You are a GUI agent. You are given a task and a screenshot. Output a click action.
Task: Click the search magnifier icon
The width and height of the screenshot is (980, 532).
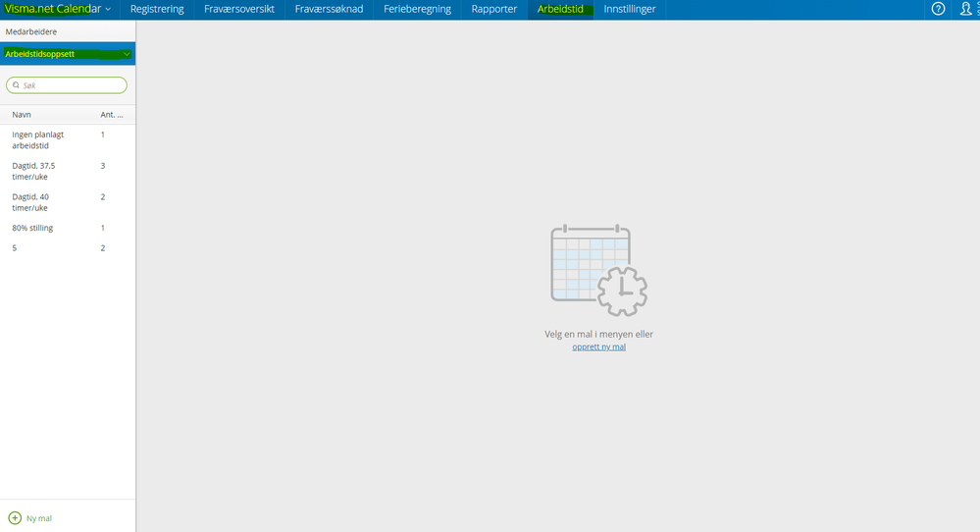(17, 85)
